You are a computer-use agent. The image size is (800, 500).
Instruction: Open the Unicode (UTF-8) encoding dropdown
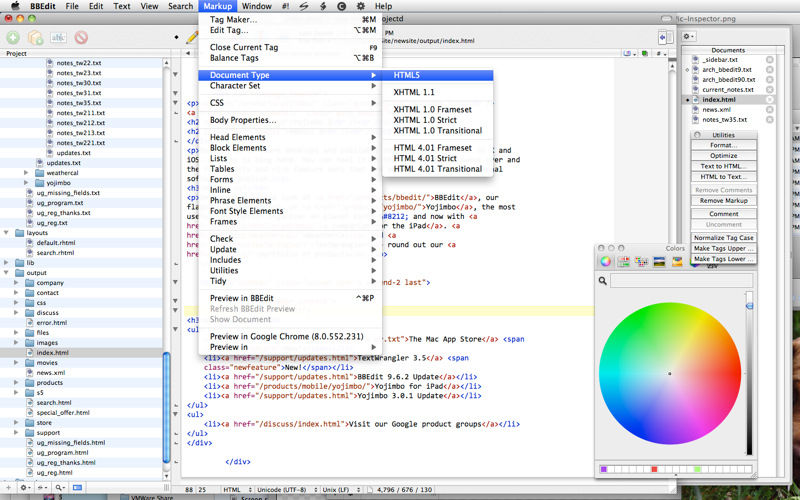pyautogui.click(x=287, y=490)
